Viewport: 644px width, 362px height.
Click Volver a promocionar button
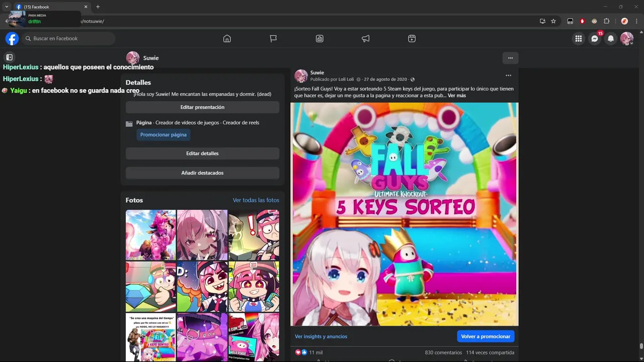[x=486, y=336]
